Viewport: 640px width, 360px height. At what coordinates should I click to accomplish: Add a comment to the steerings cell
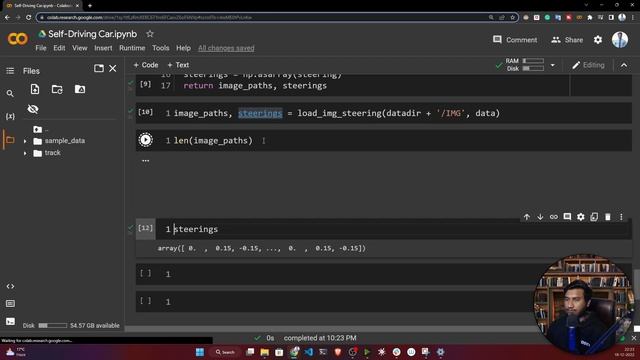pyautogui.click(x=567, y=217)
